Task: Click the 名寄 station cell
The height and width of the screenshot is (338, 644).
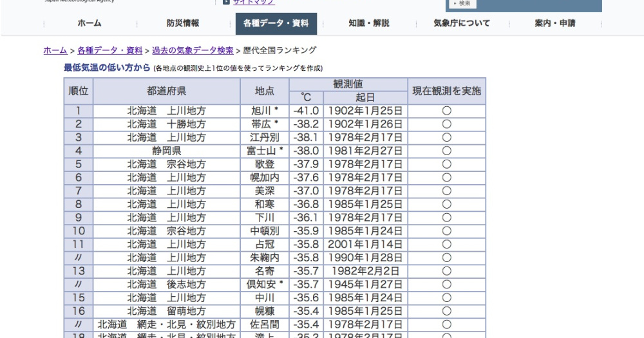Action: tap(265, 271)
